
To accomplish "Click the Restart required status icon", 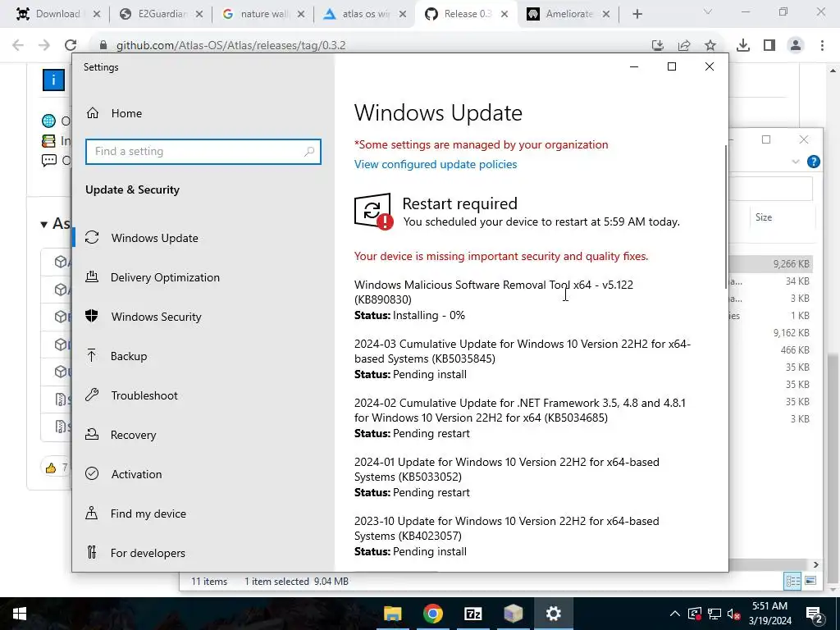I will [373, 212].
